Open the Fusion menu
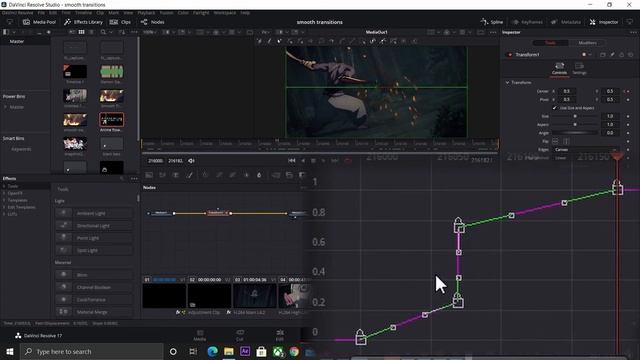 click(x=166, y=13)
